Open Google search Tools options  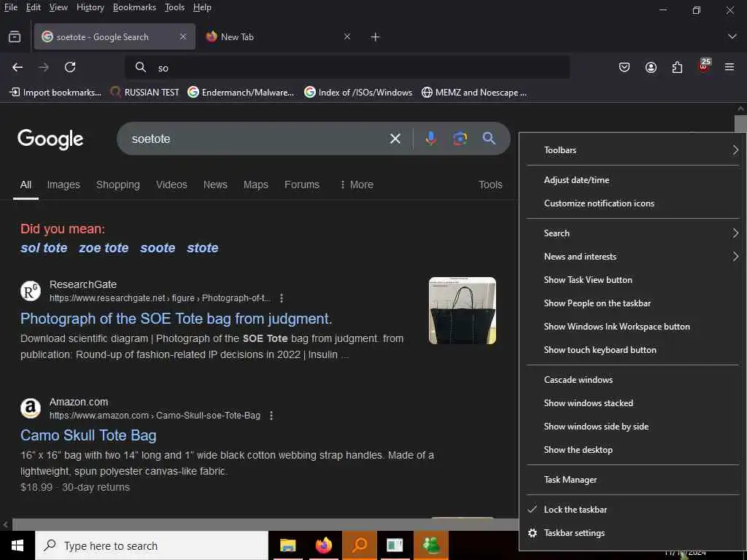[x=490, y=184]
